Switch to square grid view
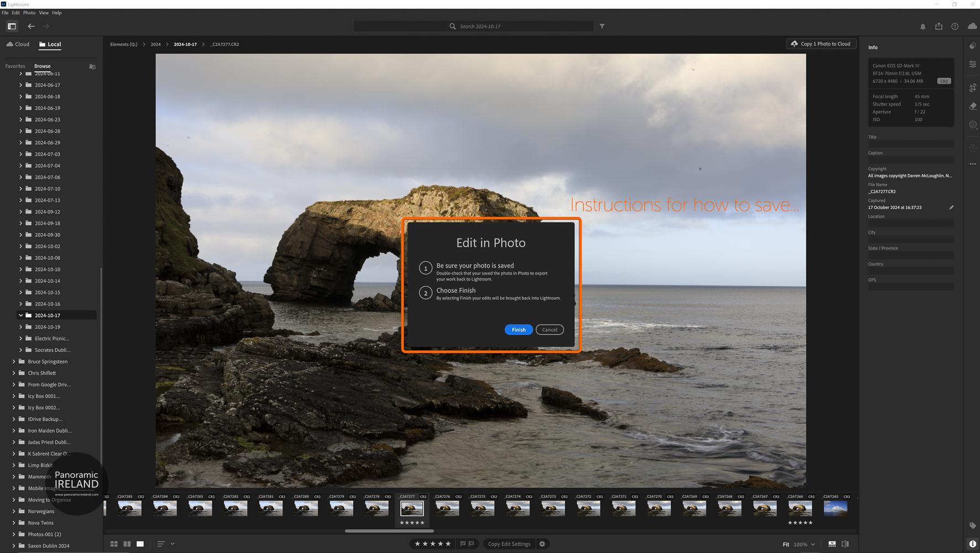Image resolution: width=980 pixels, height=553 pixels. point(127,544)
